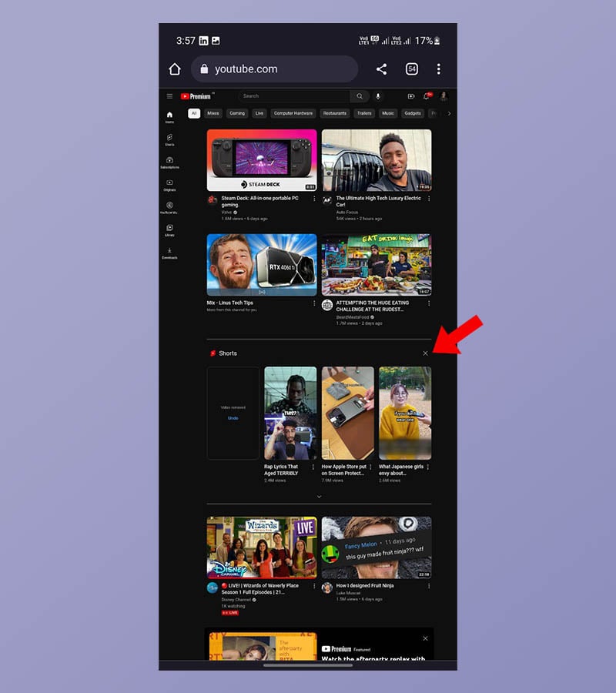Viewport: 616px width, 693px height.
Task: Open the notifications bell
Action: point(427,96)
